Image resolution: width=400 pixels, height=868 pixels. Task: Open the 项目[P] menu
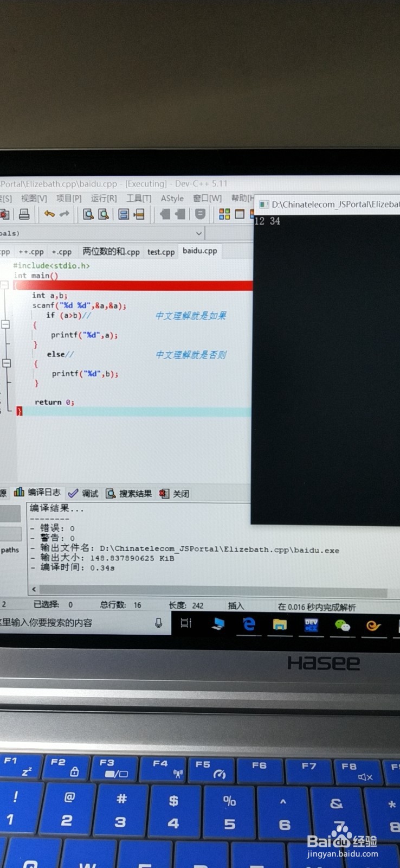click(x=69, y=199)
